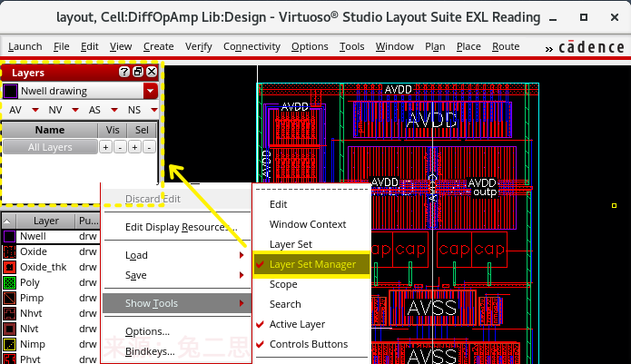Click the Layer column header
The image size is (631, 364).
tap(46, 221)
